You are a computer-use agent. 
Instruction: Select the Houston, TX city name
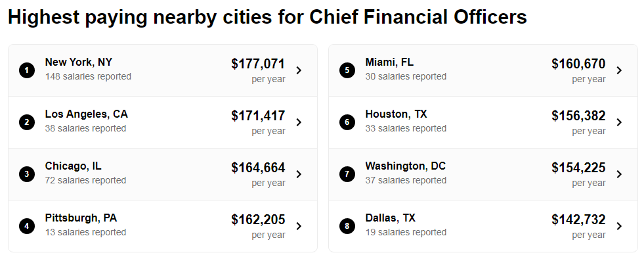pyautogui.click(x=397, y=114)
